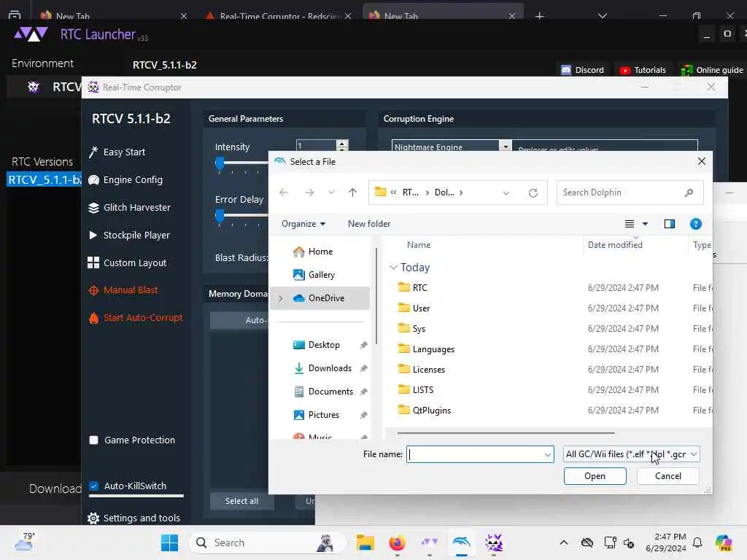Click the Intensity slider handle
Image resolution: width=747 pixels, height=560 pixels.
[x=220, y=164]
